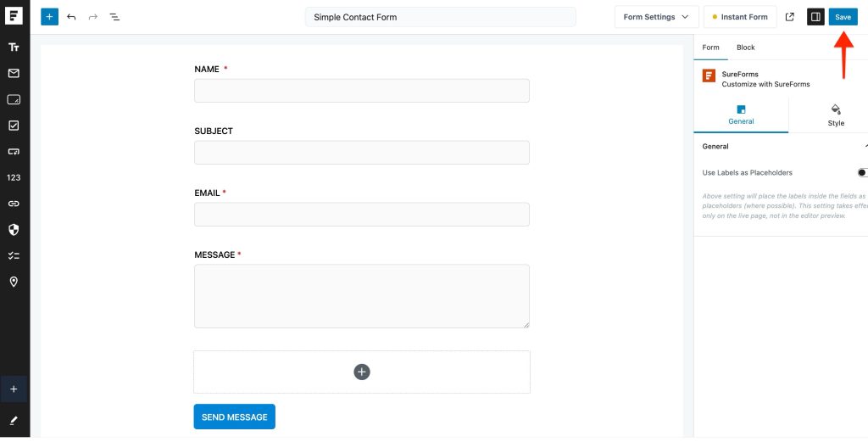Click the text field icon in sidebar

pos(14,48)
